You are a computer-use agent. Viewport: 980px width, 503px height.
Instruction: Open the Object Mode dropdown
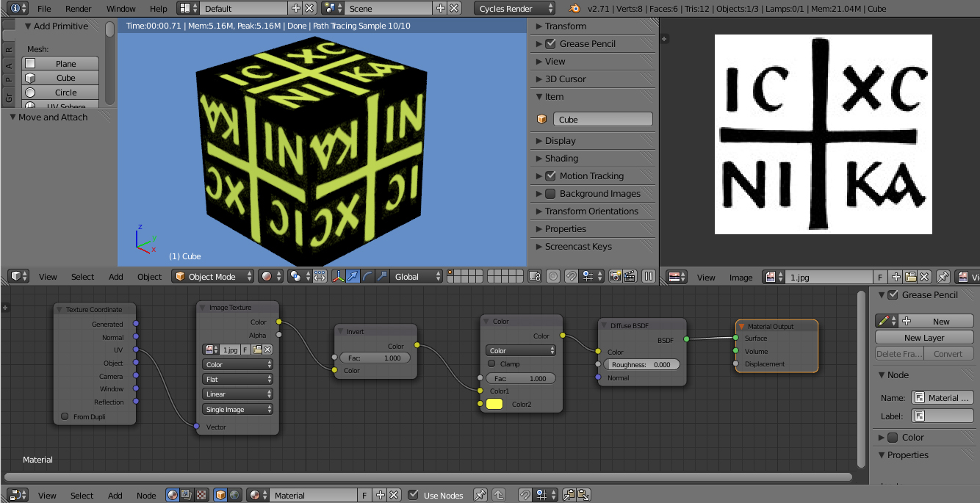click(213, 277)
